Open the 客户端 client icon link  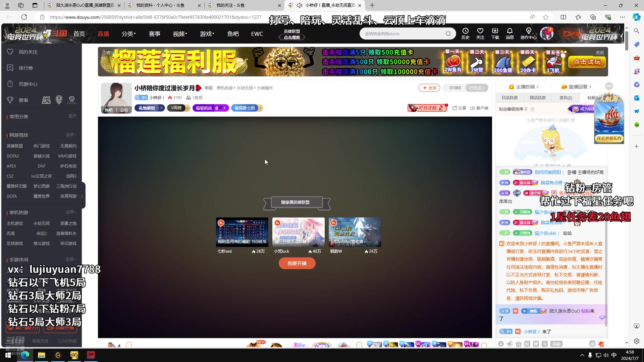479,108
